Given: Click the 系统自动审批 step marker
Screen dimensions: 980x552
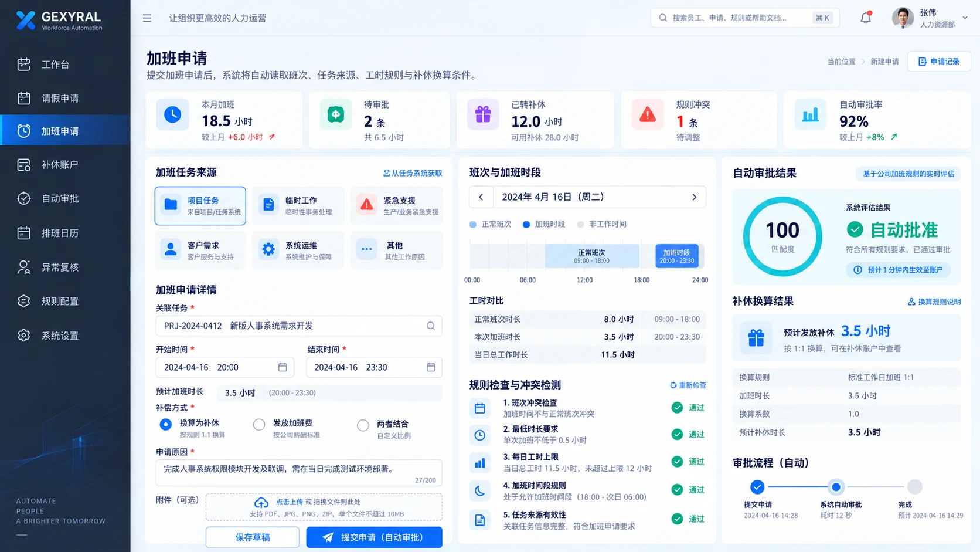Looking at the screenshot, I should pos(836,487).
